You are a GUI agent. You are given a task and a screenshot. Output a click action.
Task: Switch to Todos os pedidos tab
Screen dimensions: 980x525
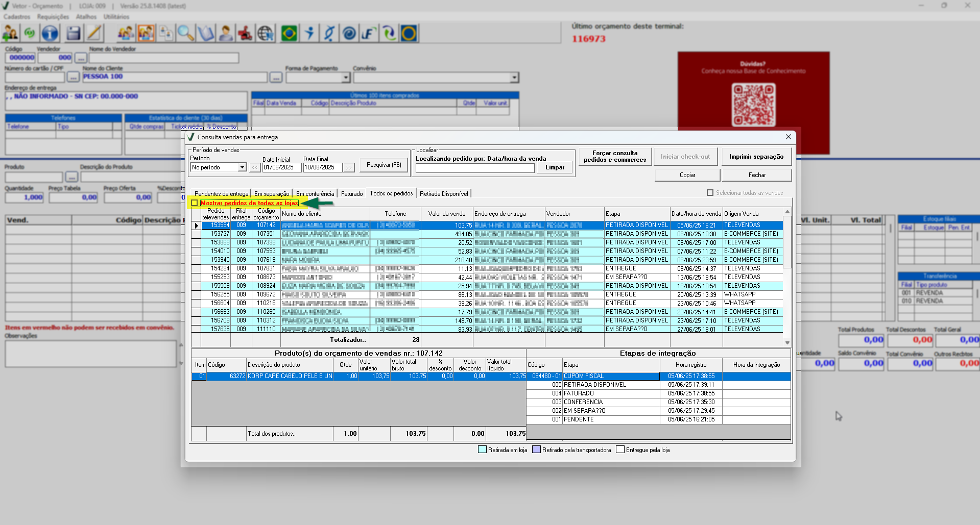[x=391, y=193]
